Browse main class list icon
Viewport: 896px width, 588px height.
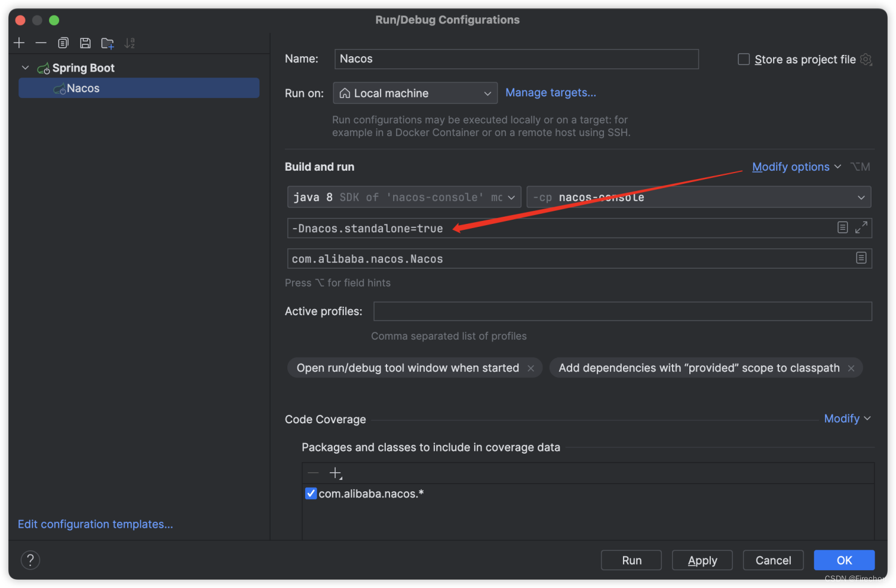tap(861, 258)
